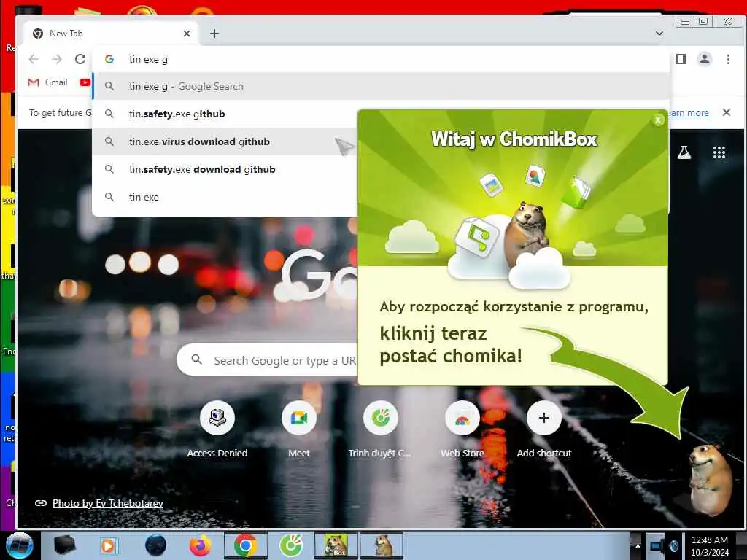Viewport: 747px width, 560px height.
Task: Open the dark globe taskbar icon
Action: (x=155, y=545)
